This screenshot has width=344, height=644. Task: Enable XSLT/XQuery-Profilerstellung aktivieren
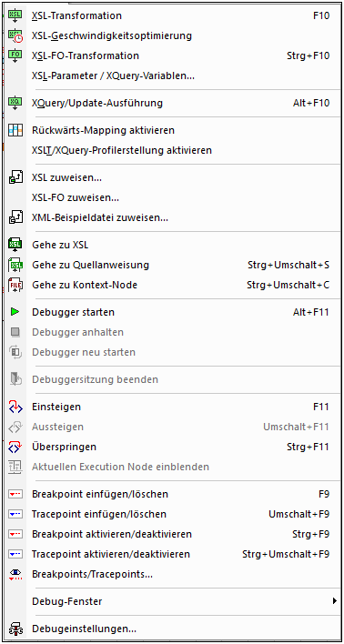[x=172, y=150]
